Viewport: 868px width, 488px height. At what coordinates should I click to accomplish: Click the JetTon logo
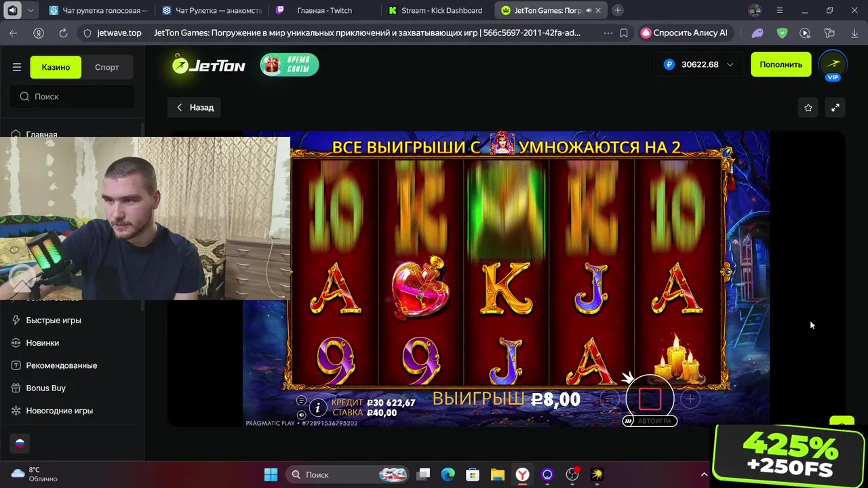pyautogui.click(x=208, y=64)
